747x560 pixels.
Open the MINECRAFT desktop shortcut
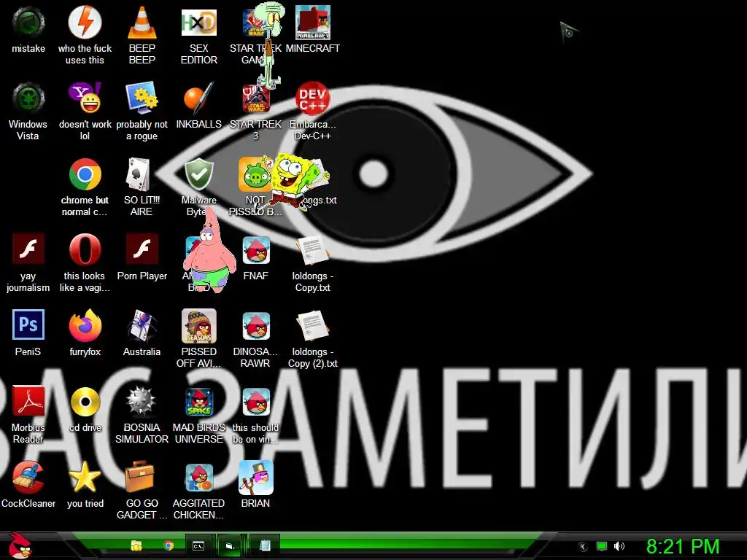312,23
